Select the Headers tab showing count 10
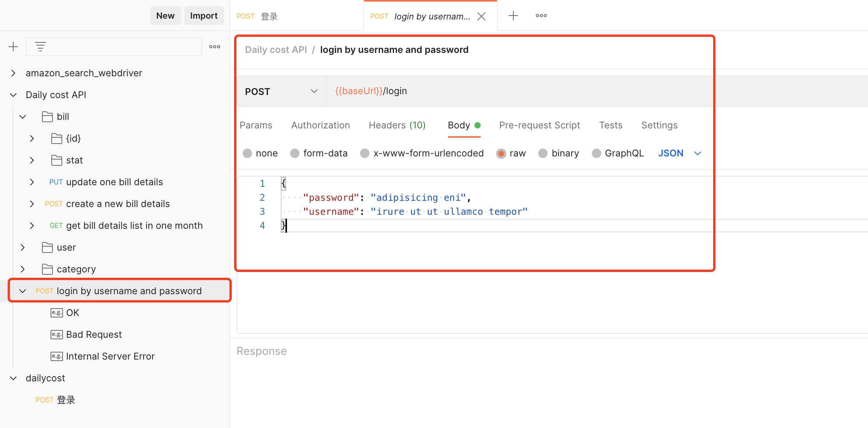The height and width of the screenshot is (428, 868). [x=397, y=125]
